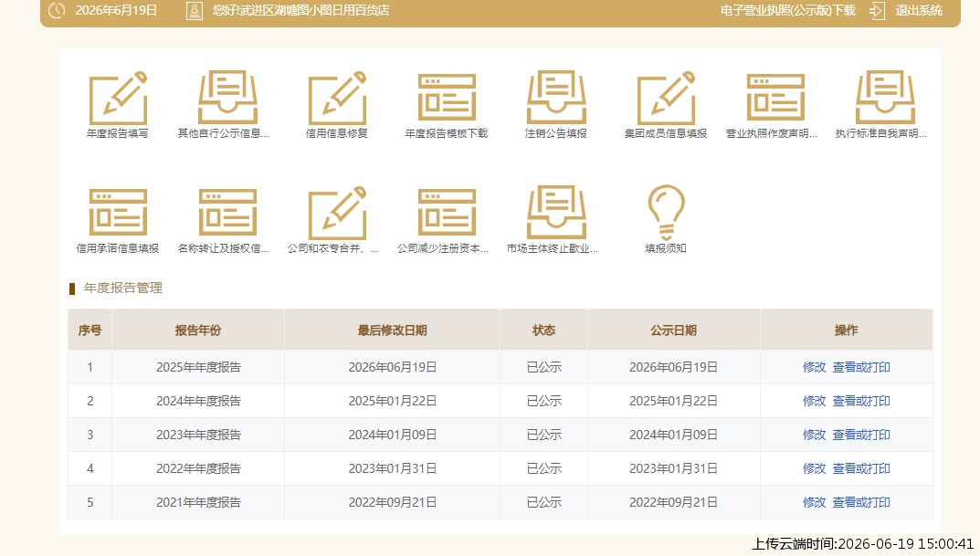Click the 最后修改日期 column header
The image size is (980, 556).
point(392,330)
